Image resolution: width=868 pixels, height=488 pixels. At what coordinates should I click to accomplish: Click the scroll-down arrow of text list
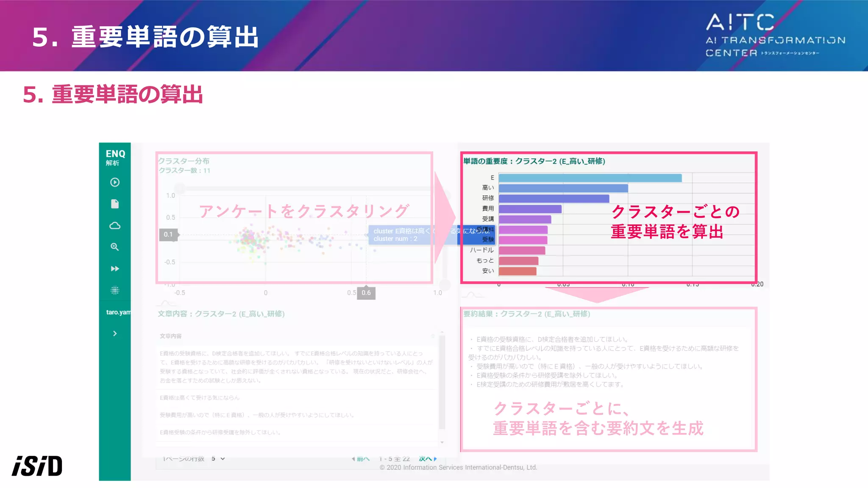pyautogui.click(x=442, y=442)
